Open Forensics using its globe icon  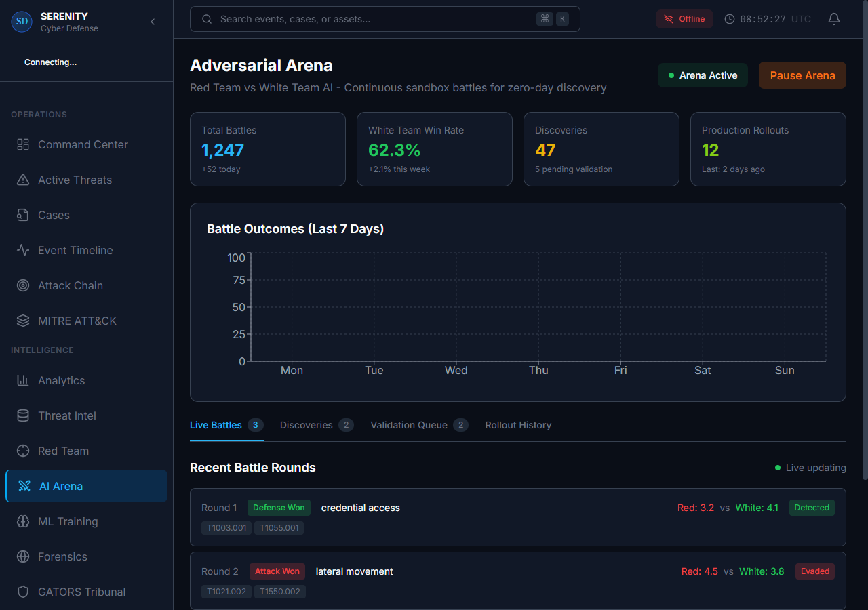(22, 556)
